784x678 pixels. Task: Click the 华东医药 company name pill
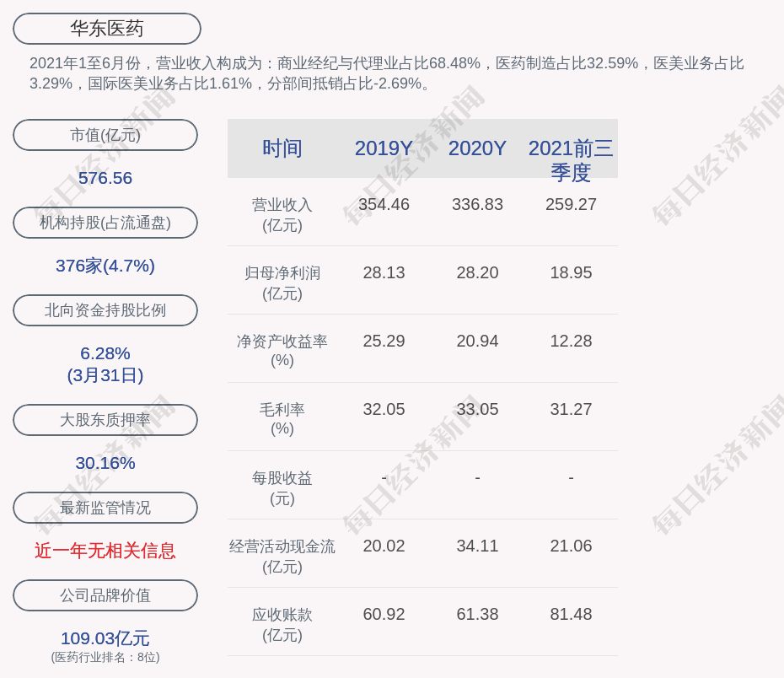tap(106, 29)
